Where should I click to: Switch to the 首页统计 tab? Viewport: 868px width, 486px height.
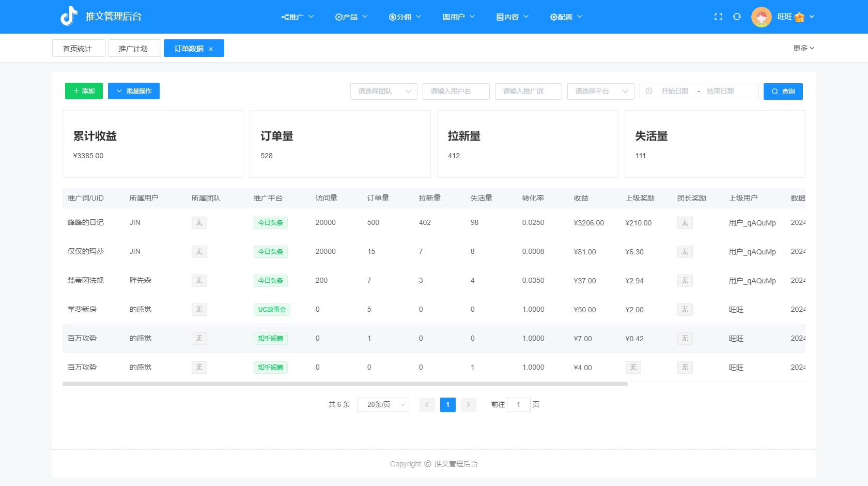click(x=79, y=48)
